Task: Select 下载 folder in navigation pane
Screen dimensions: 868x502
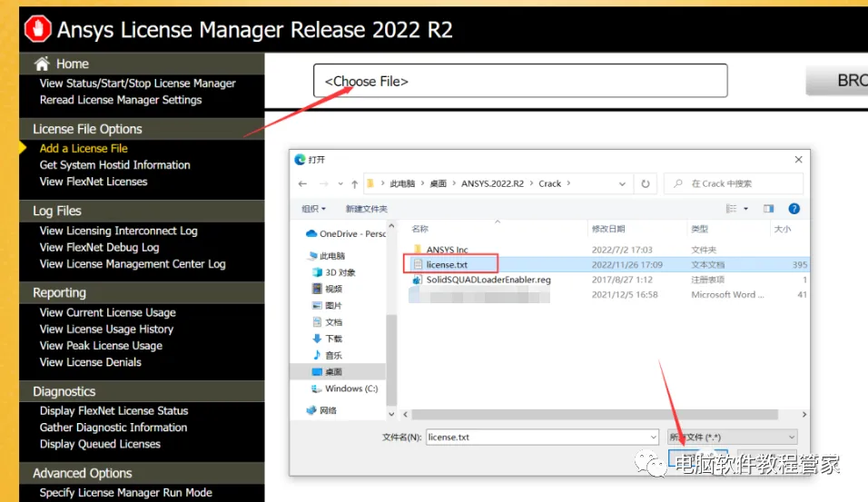Action: pyautogui.click(x=327, y=339)
